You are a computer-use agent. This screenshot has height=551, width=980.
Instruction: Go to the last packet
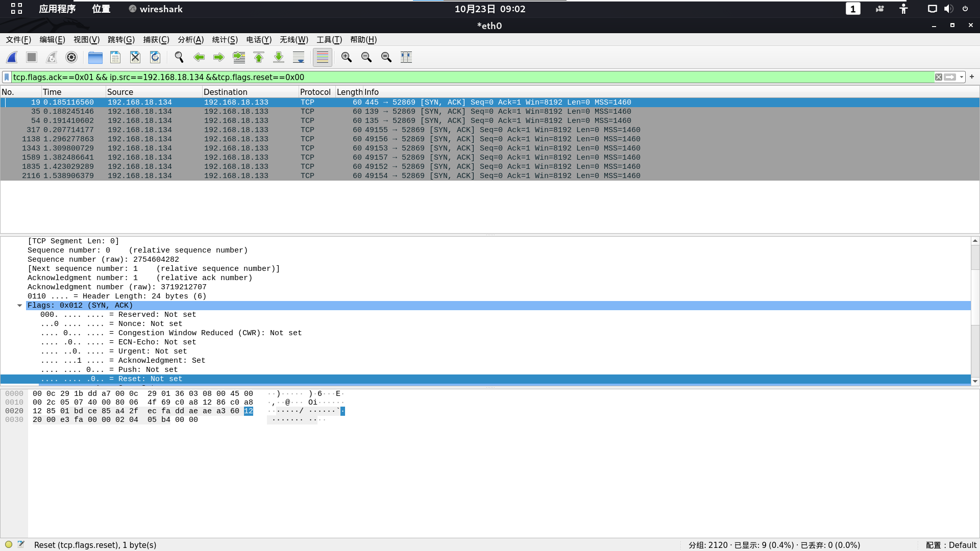point(279,57)
